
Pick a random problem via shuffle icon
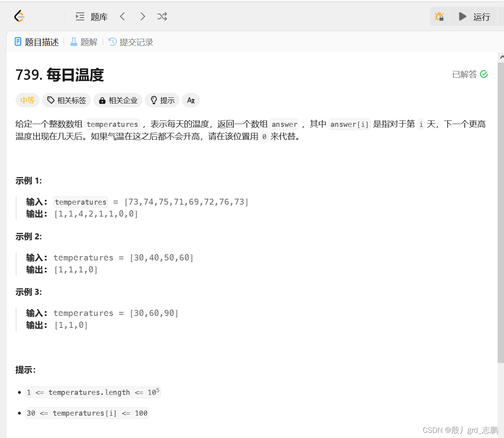click(x=162, y=16)
